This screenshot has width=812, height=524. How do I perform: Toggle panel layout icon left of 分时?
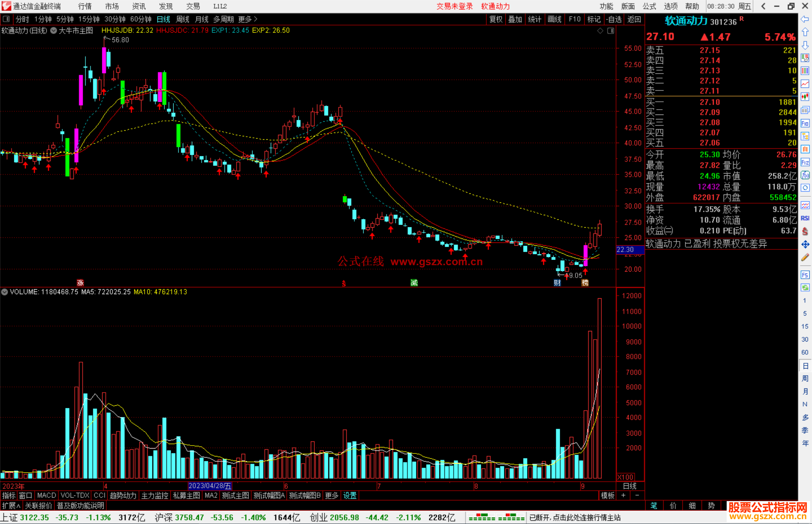(6, 19)
